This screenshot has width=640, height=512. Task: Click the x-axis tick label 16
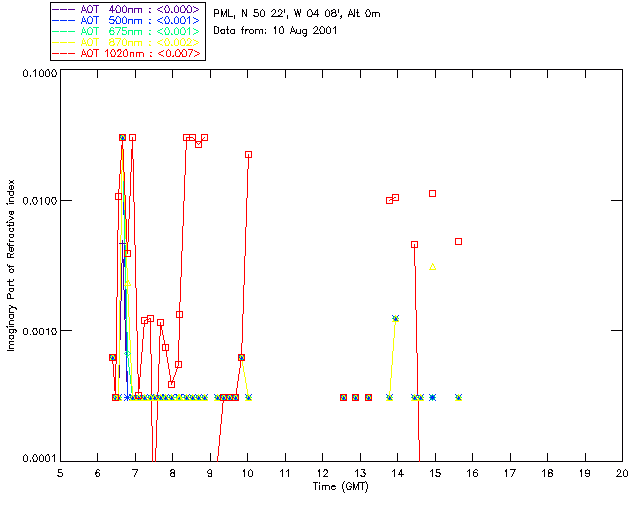(472, 473)
